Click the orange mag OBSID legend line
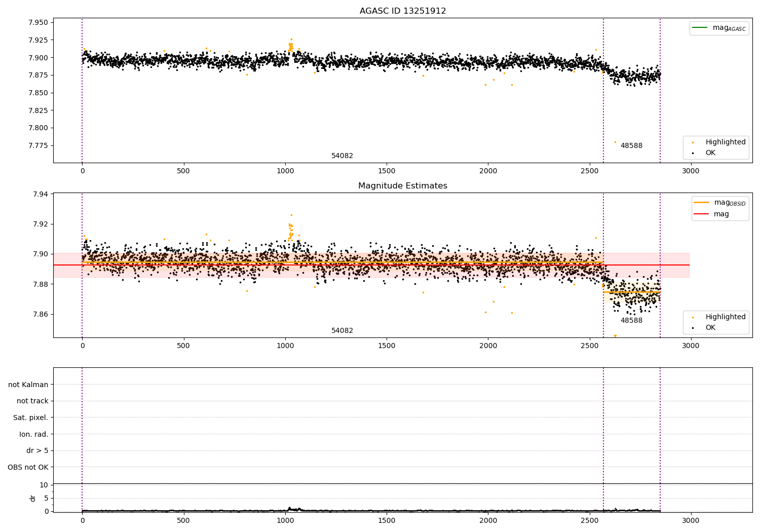 click(702, 203)
